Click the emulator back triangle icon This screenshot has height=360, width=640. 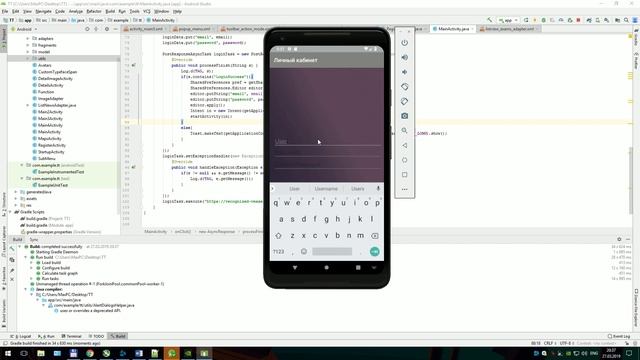404,145
